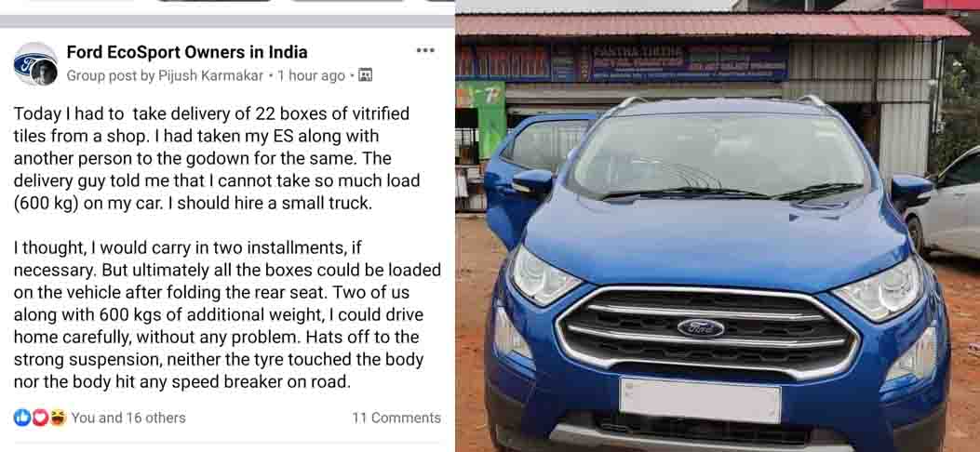Screen dimensions: 980x452
Task: Click the Ford group avatar icon
Action: pyautogui.click(x=34, y=61)
